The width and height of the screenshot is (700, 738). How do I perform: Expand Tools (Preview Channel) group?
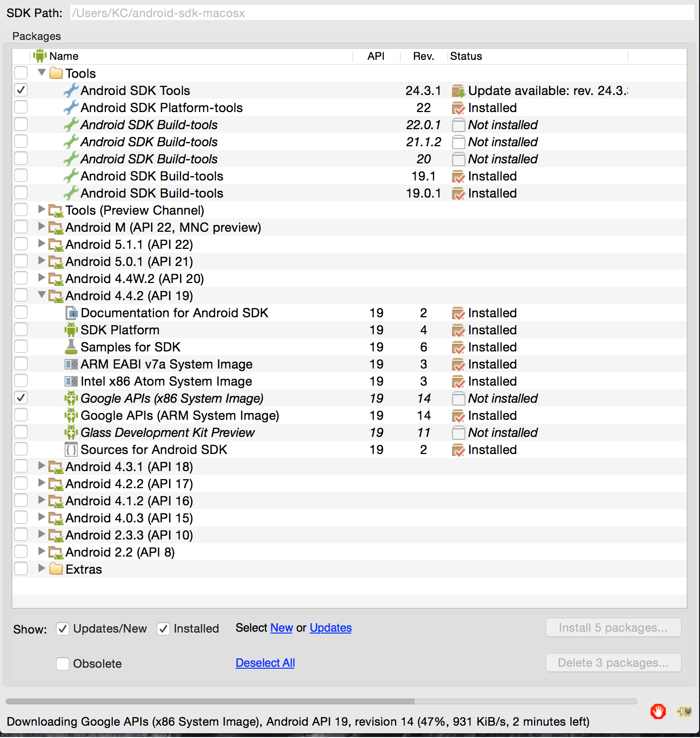point(42,209)
